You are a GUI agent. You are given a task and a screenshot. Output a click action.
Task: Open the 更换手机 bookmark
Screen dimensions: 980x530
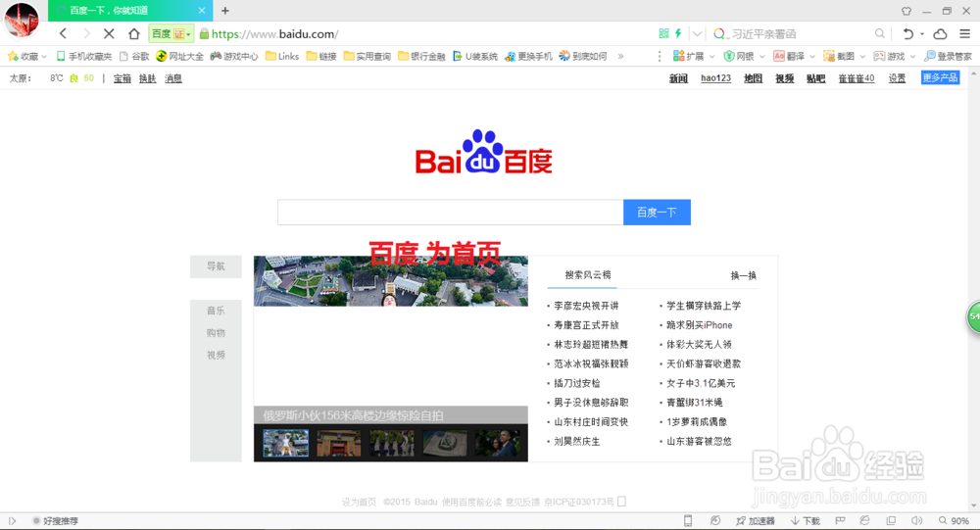tap(529, 56)
